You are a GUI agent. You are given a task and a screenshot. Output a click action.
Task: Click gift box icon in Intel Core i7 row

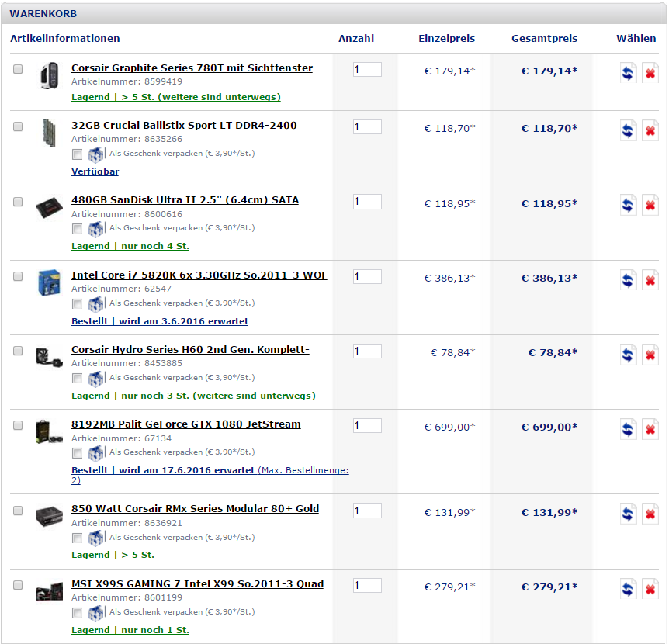[96, 304]
